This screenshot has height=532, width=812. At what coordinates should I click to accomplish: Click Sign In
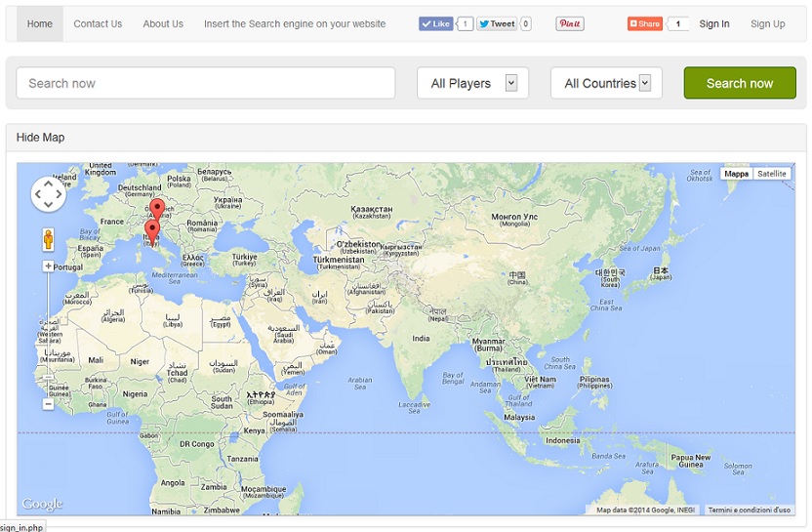pos(714,23)
